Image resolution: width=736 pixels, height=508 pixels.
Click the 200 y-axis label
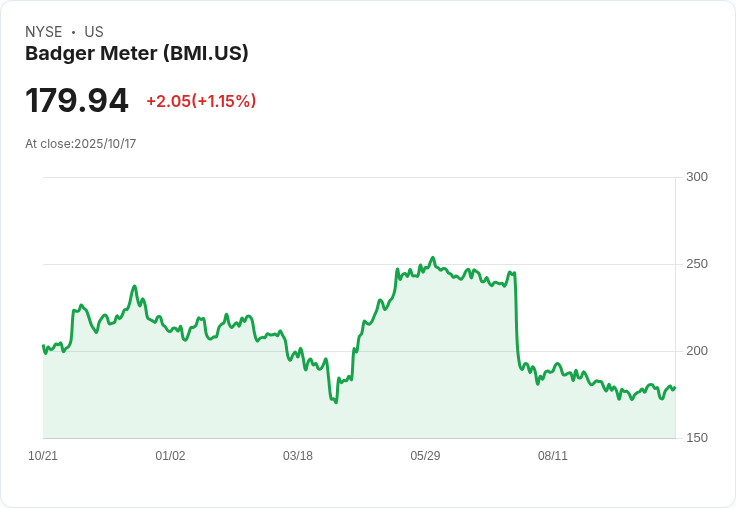coord(697,351)
